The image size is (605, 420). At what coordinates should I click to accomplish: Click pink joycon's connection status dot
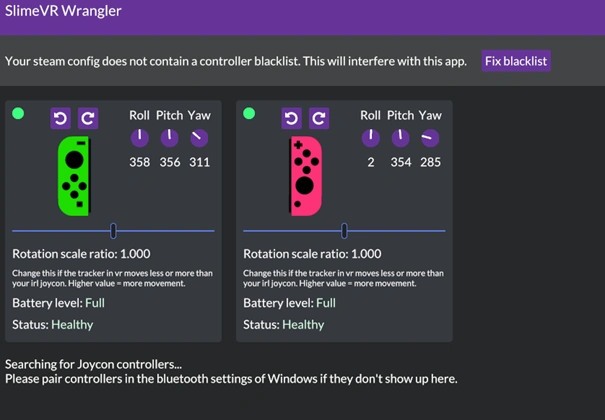point(249,114)
